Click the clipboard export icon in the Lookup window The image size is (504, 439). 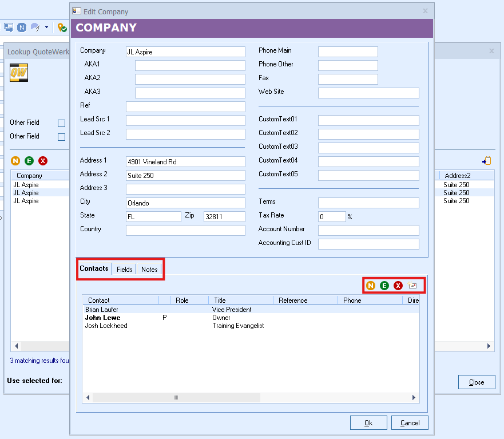click(487, 160)
